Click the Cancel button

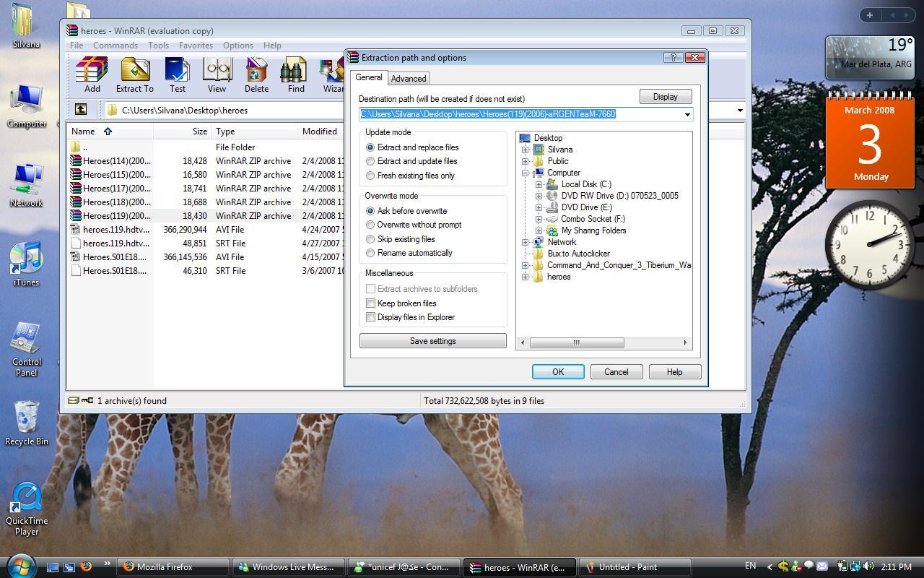(616, 372)
